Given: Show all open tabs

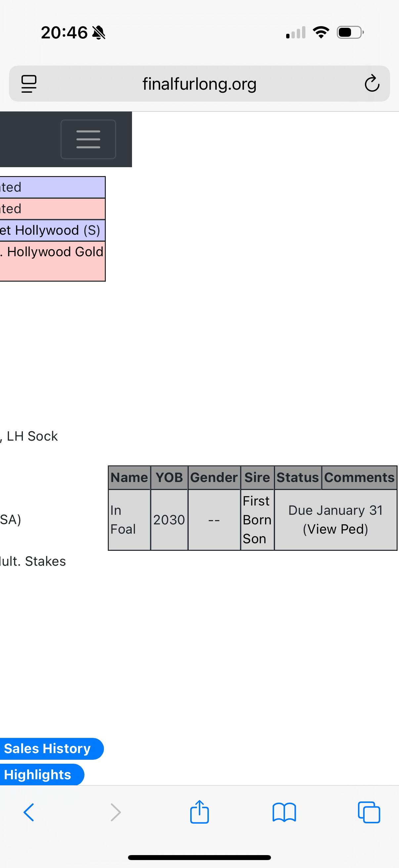Looking at the screenshot, I should click(x=369, y=812).
